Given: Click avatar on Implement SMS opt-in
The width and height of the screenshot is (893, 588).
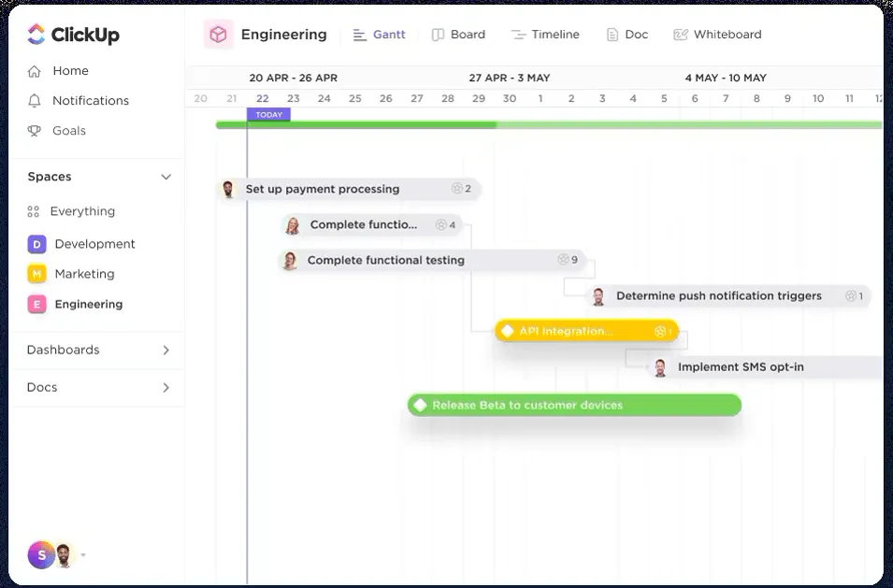Looking at the screenshot, I should 660,367.
